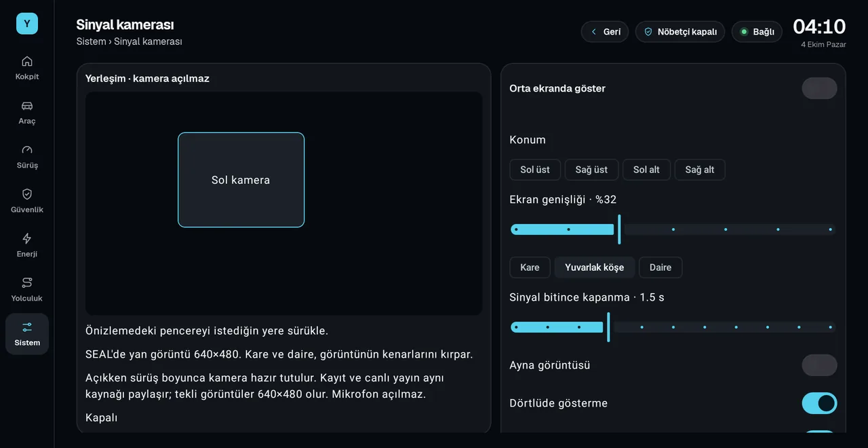Image resolution: width=868 pixels, height=448 pixels.
Task: Turn off Dörtlüde gösterme switch
Action: (x=819, y=403)
